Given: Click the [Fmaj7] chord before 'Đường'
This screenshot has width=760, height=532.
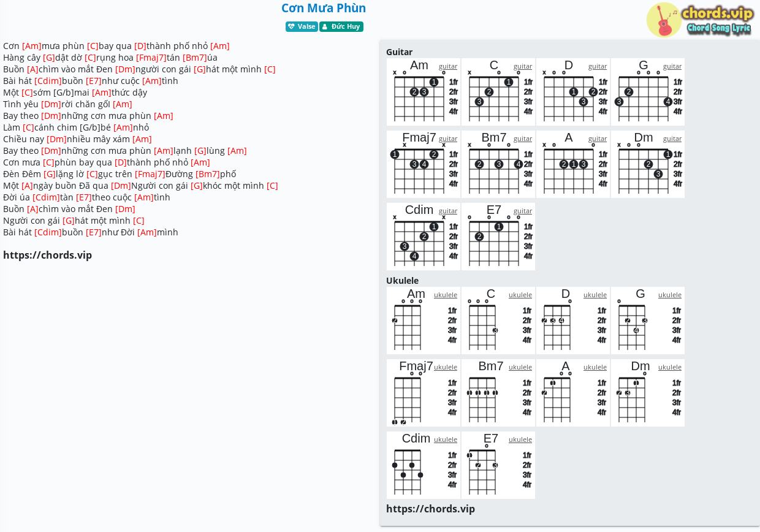Looking at the screenshot, I should coord(150,174).
